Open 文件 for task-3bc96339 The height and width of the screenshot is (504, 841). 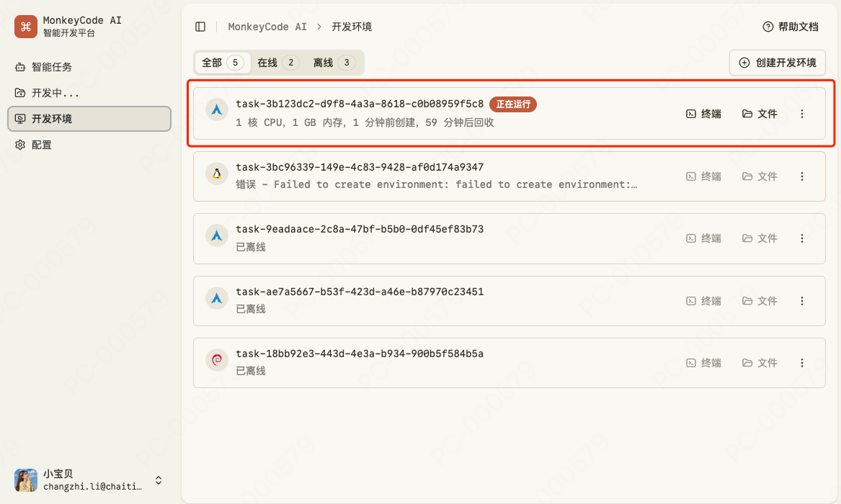760,176
